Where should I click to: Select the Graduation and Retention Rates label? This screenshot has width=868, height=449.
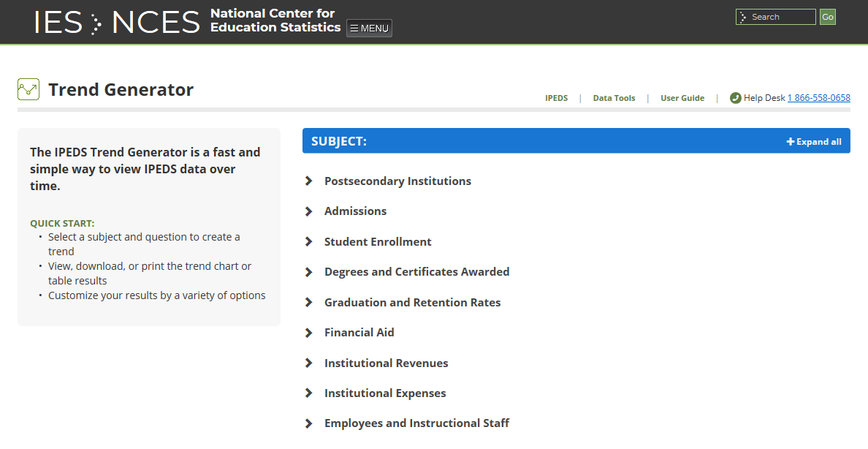coord(412,302)
